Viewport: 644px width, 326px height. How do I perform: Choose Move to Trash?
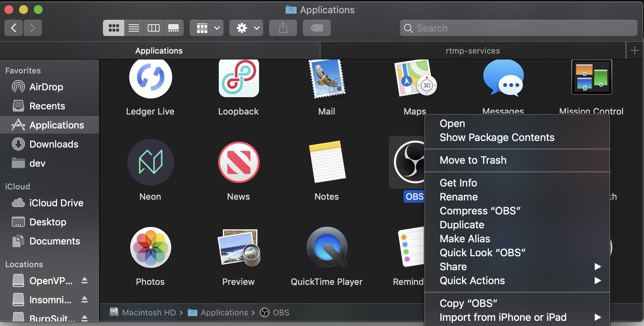coord(517,160)
